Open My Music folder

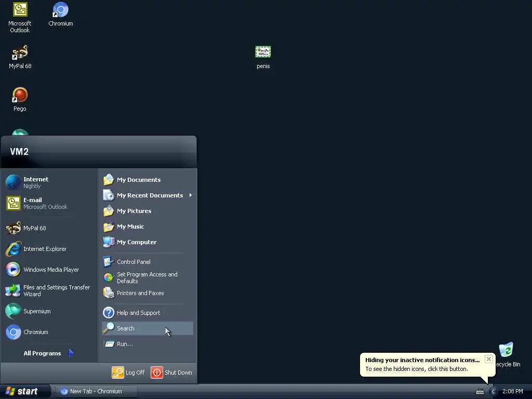pyautogui.click(x=147, y=227)
